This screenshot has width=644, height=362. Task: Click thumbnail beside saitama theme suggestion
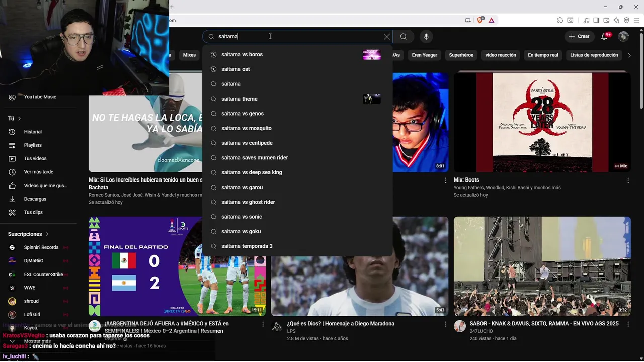pyautogui.click(x=372, y=99)
